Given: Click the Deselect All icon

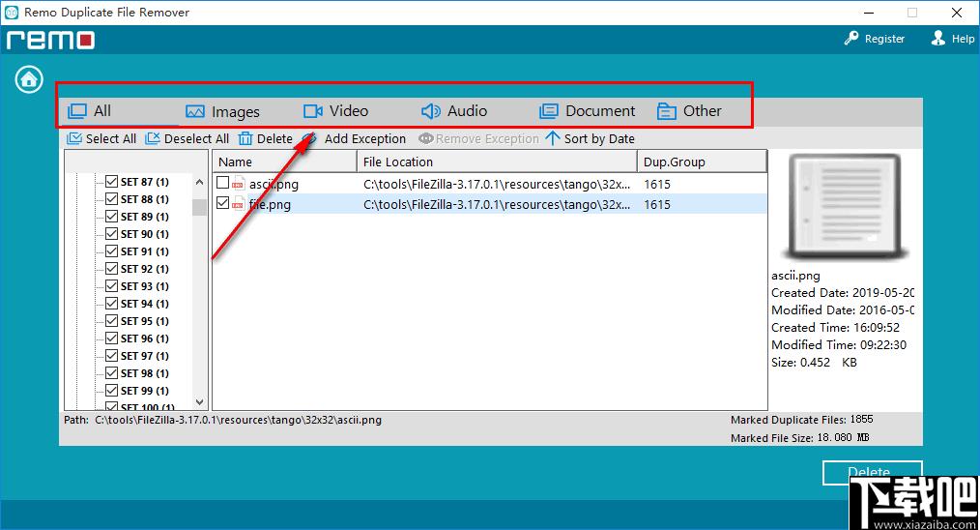Looking at the screenshot, I should click(x=153, y=138).
